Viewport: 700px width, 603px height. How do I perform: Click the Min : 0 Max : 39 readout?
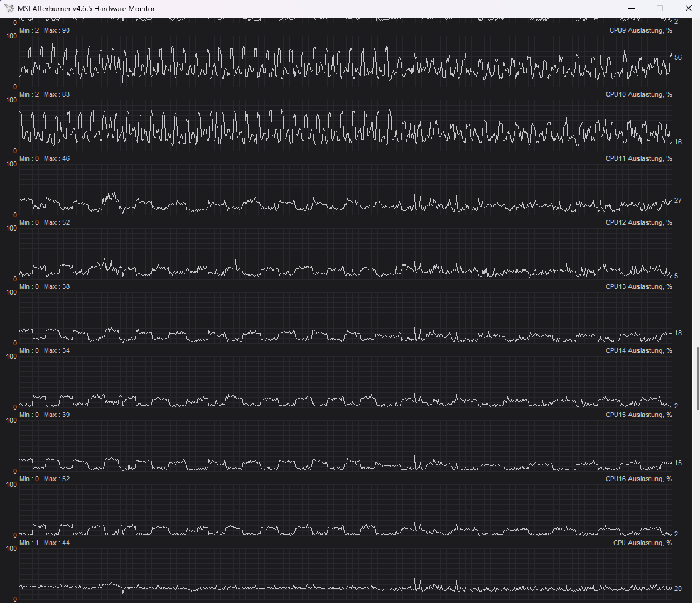click(x=45, y=415)
